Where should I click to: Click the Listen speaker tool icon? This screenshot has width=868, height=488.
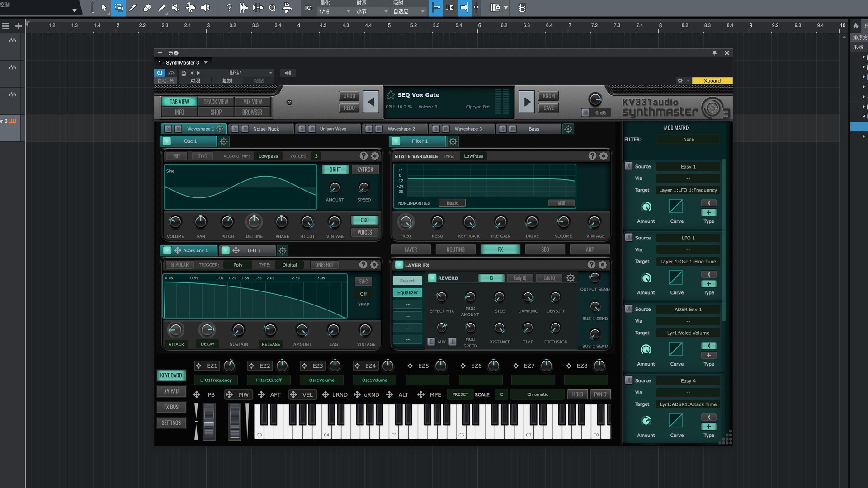tap(205, 8)
